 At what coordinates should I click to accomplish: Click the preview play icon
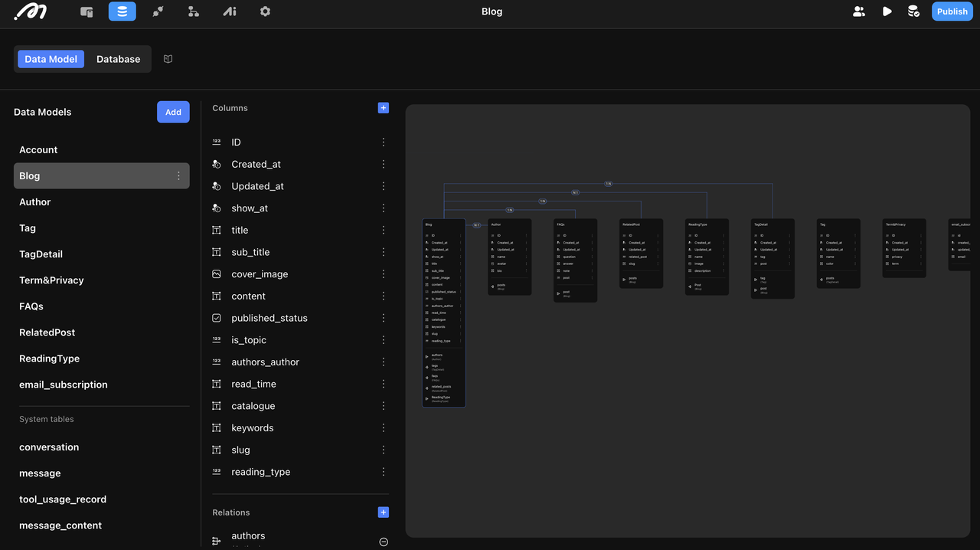coord(887,11)
